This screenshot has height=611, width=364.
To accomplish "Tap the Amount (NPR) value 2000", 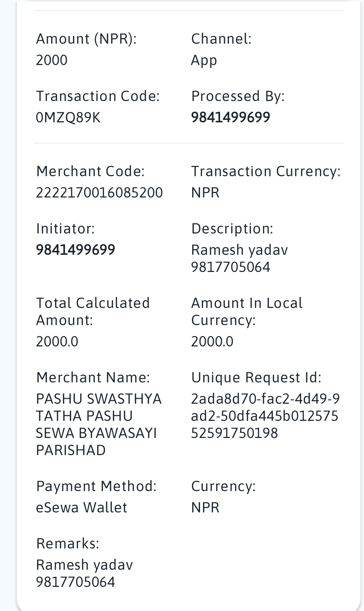I will (x=52, y=60).
